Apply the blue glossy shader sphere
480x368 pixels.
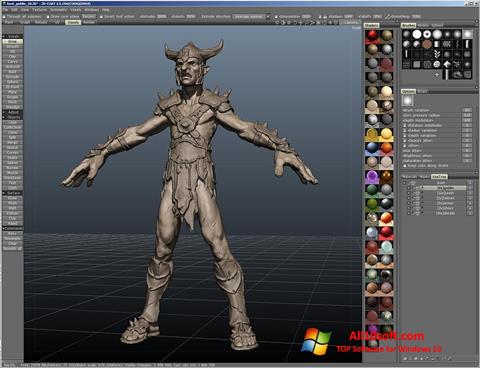[372, 148]
